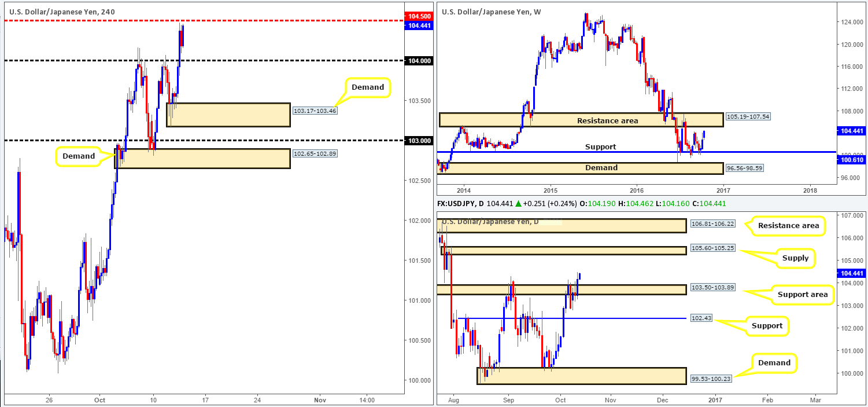Image resolution: width=868 pixels, height=407 pixels.
Task: Click the blue 100.610 price label
Action: point(852,159)
